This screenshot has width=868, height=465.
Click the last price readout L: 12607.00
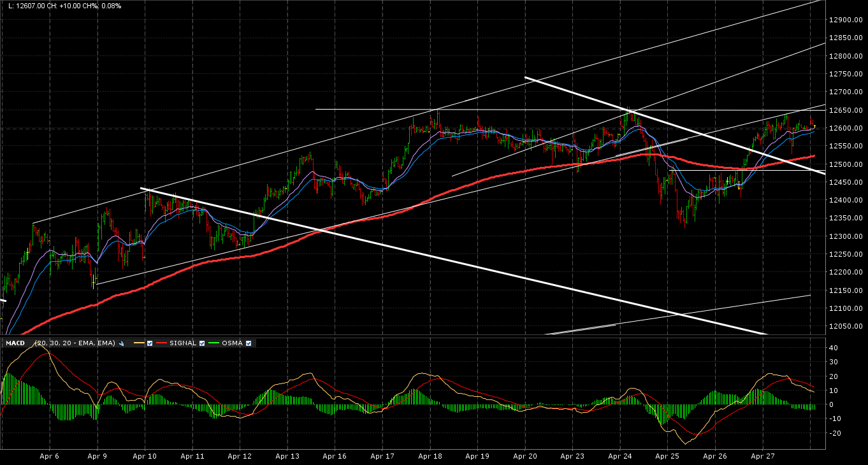(x=26, y=6)
